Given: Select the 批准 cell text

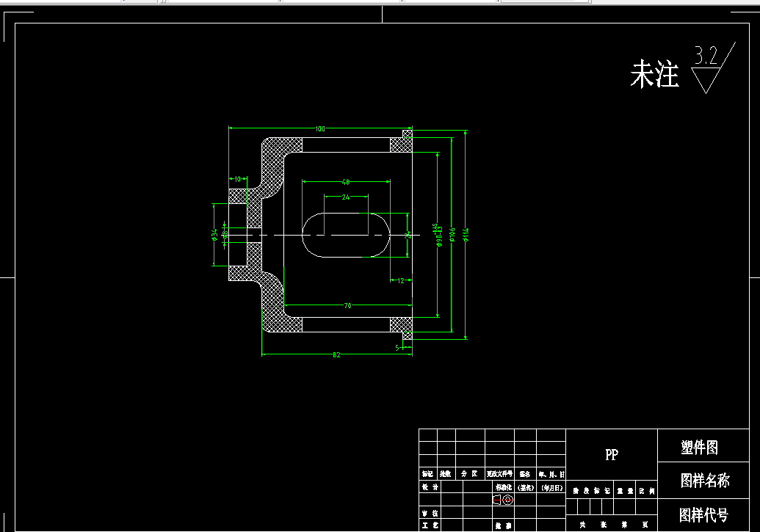Looking at the screenshot, I should pos(502,525).
